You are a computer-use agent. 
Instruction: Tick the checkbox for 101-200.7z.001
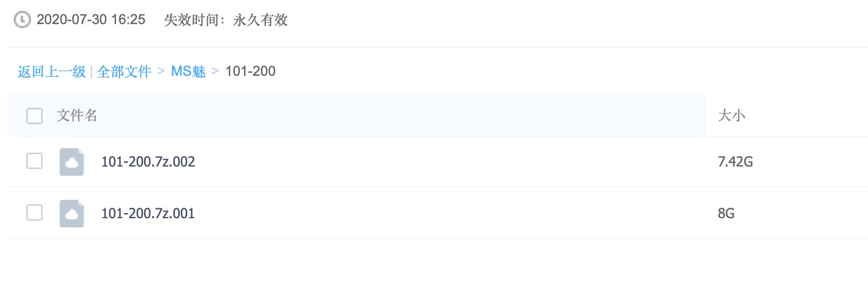click(34, 213)
